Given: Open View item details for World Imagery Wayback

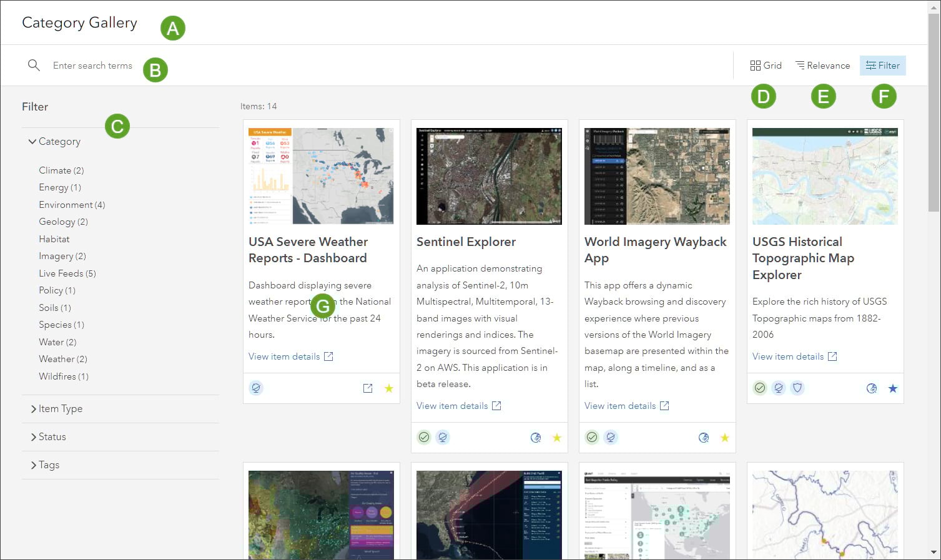Looking at the screenshot, I should click(627, 406).
